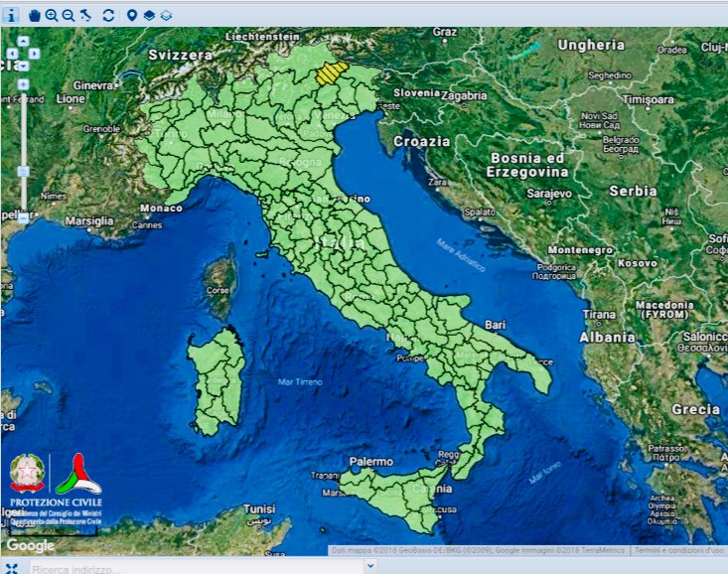The height and width of the screenshot is (574, 728).
Task: Open the address search dropdown arrow
Action: (x=370, y=566)
